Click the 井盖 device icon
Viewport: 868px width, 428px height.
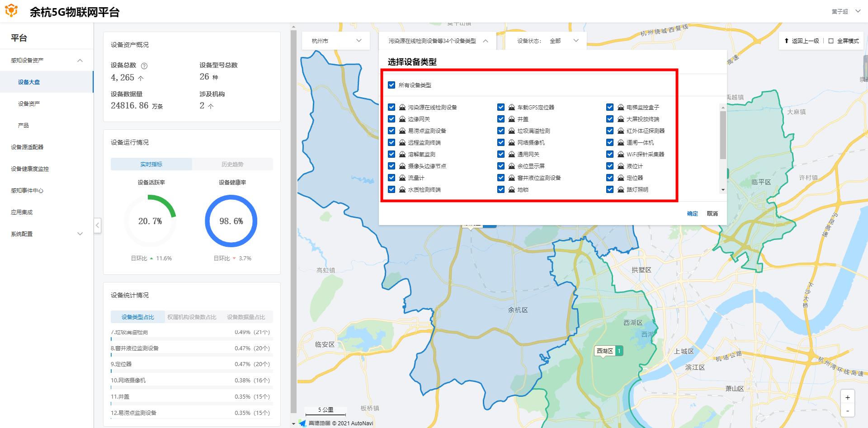click(512, 119)
